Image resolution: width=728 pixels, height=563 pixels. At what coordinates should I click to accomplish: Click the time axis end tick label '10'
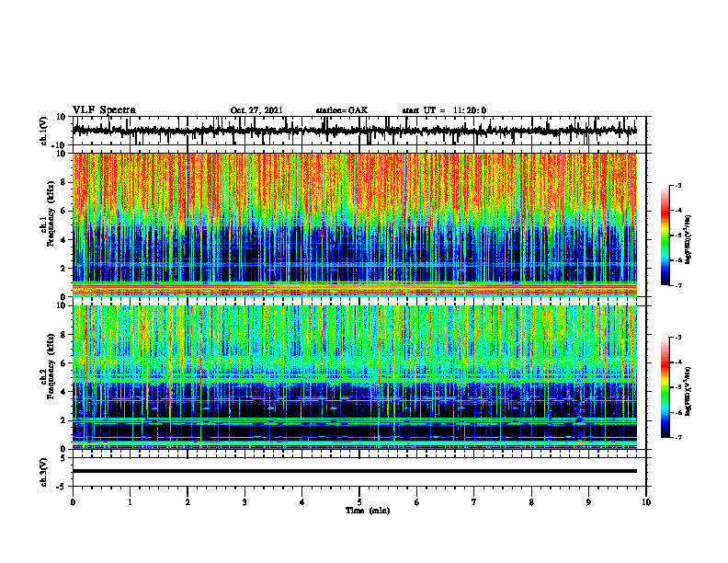pyautogui.click(x=646, y=502)
